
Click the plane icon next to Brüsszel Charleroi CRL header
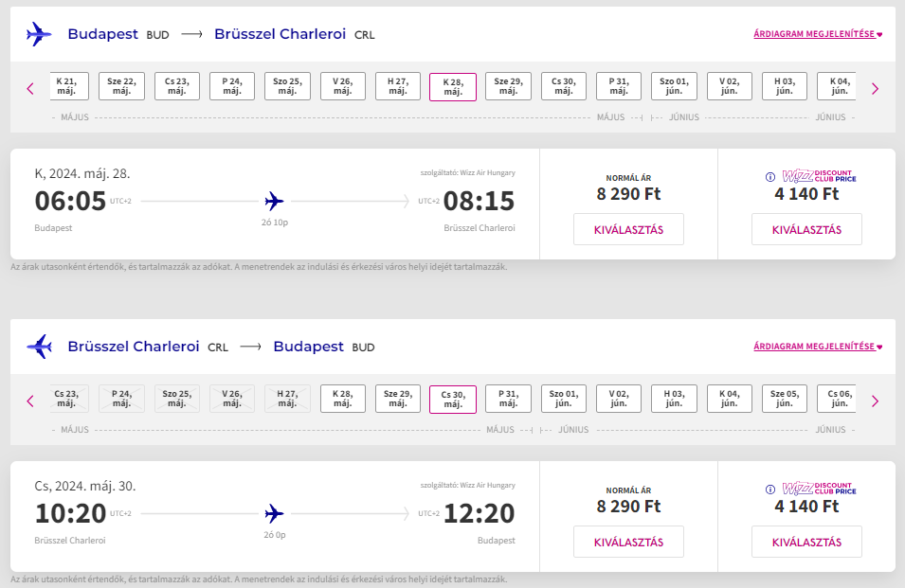pos(39,347)
